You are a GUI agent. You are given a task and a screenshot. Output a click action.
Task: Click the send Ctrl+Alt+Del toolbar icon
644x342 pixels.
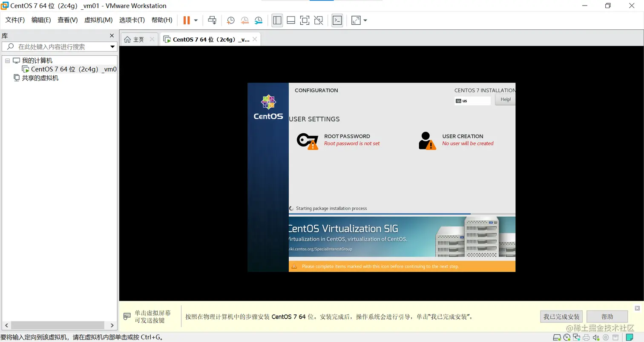[212, 20]
